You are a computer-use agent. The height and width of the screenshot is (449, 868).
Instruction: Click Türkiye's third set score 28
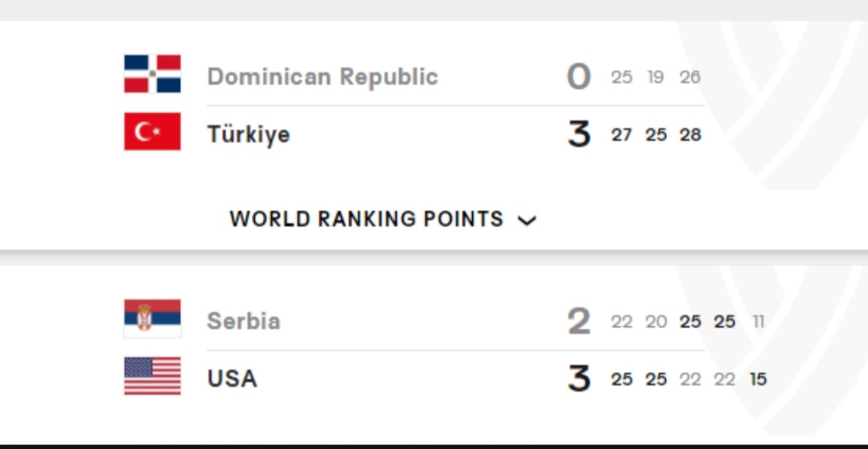click(x=690, y=135)
